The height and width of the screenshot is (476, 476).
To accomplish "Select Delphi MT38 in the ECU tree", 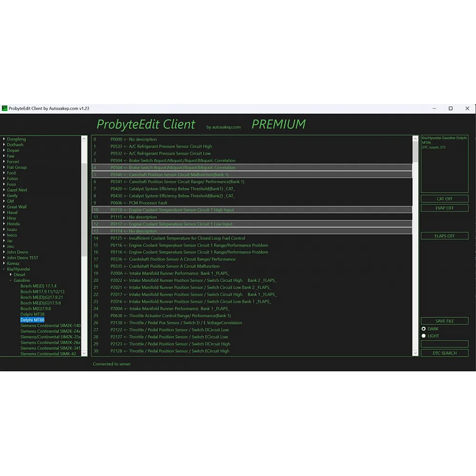I will pyautogui.click(x=32, y=314).
